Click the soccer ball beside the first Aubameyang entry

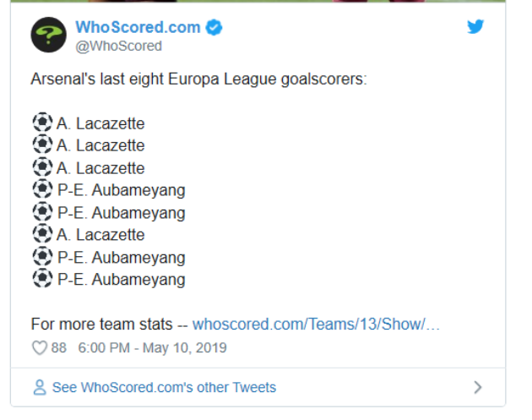(x=41, y=190)
